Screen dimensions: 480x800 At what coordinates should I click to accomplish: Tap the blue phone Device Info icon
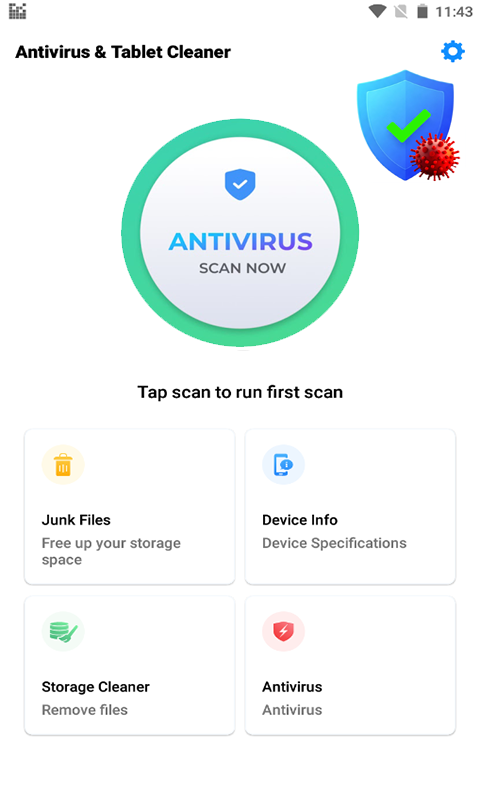(283, 464)
